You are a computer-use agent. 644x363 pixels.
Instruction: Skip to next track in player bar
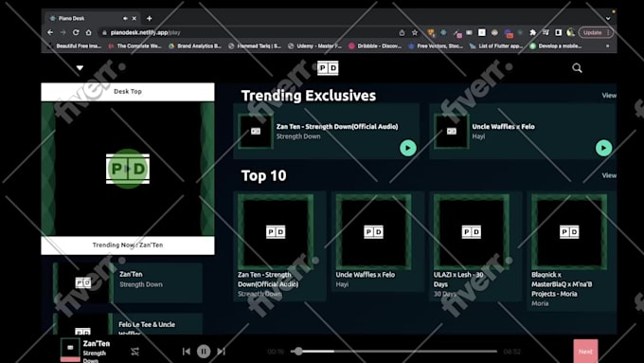point(221,351)
